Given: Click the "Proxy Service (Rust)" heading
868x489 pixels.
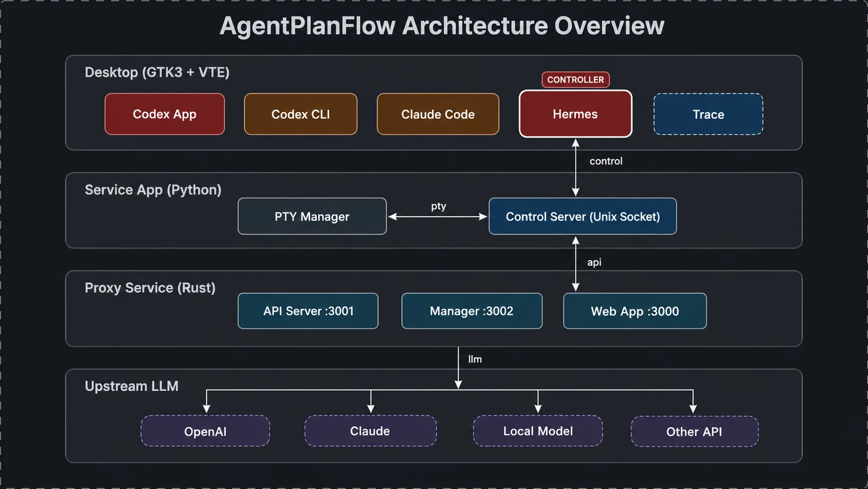Looking at the screenshot, I should click(150, 288).
